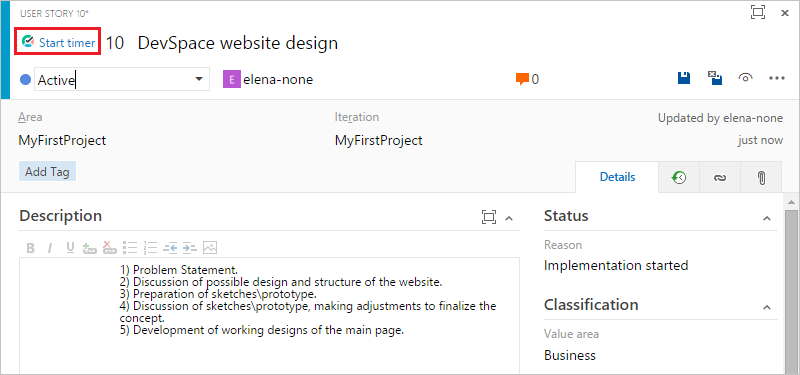Toggle underline formatting in Description toolbar
The image size is (800, 375).
(70, 248)
